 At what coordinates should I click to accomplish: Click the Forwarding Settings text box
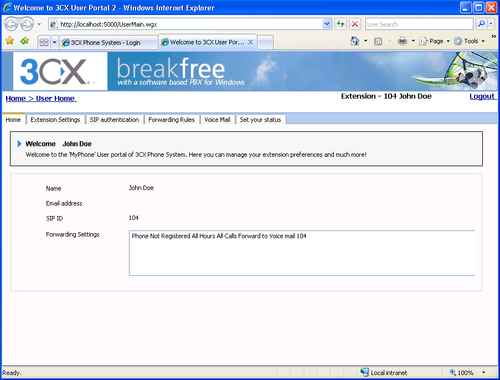pyautogui.click(x=302, y=253)
